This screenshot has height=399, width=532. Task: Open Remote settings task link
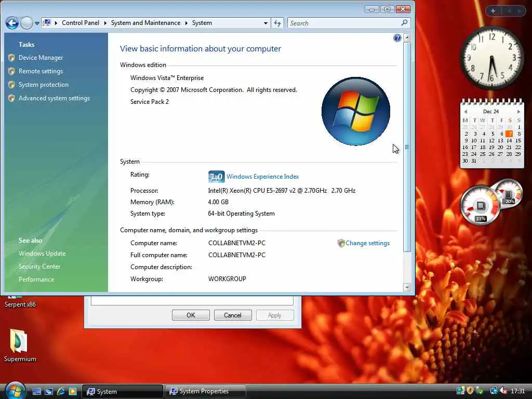[41, 71]
